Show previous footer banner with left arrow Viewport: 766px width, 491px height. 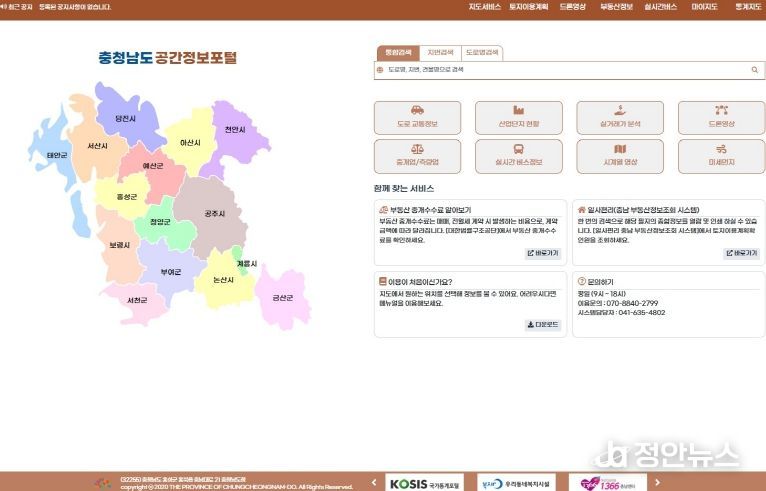pos(374,483)
